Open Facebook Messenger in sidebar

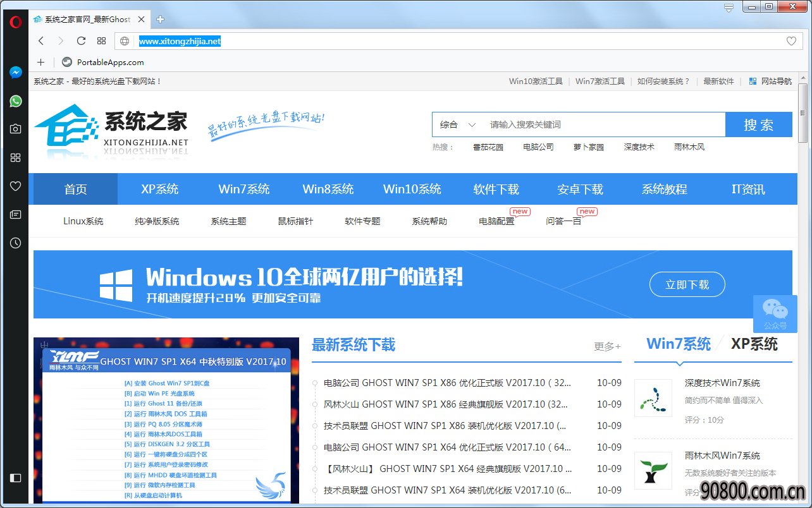pos(16,73)
